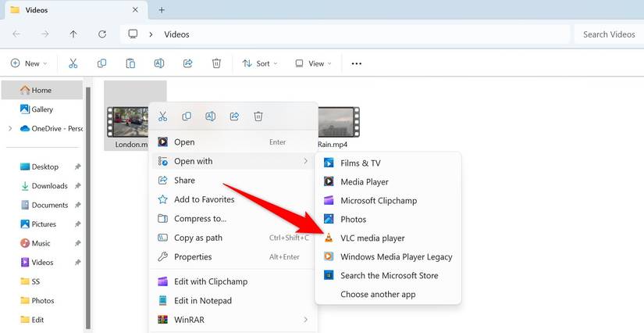Open with Microsoft Clipchamp
This screenshot has width=644, height=333.
pyautogui.click(x=388, y=200)
